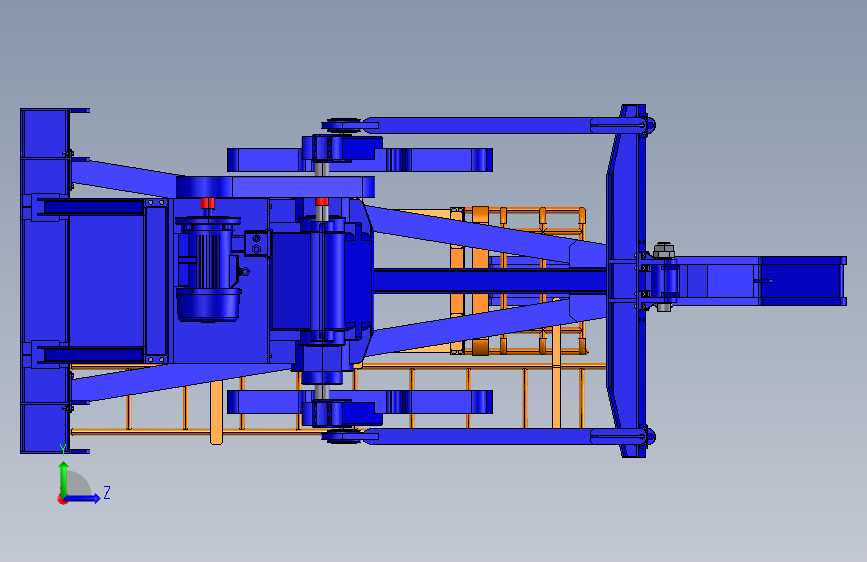Image resolution: width=867 pixels, height=562 pixels.
Task: Select the red shaft end above the central roller
Action: coord(322,202)
